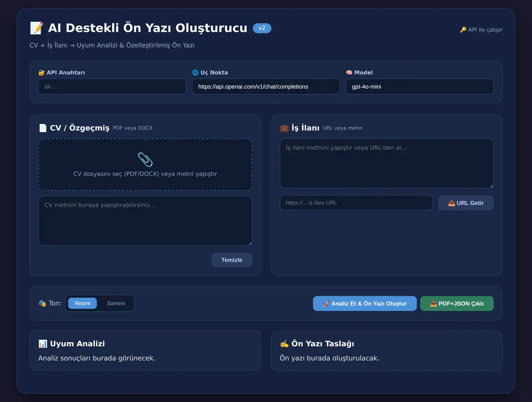Screen dimensions: 532x402
Task: Click the 'PDF veya DOCX' hint text
Action: click(133, 128)
